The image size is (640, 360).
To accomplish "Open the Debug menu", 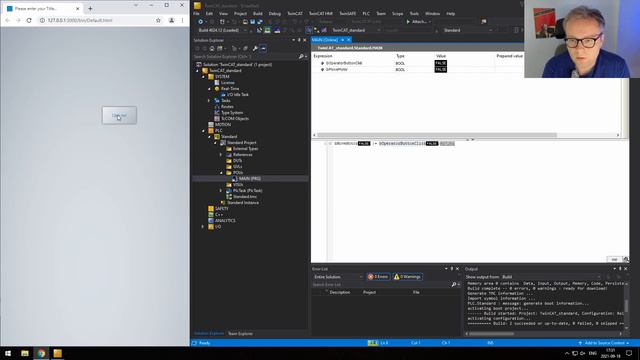I will pyautogui.click(x=275, y=13).
